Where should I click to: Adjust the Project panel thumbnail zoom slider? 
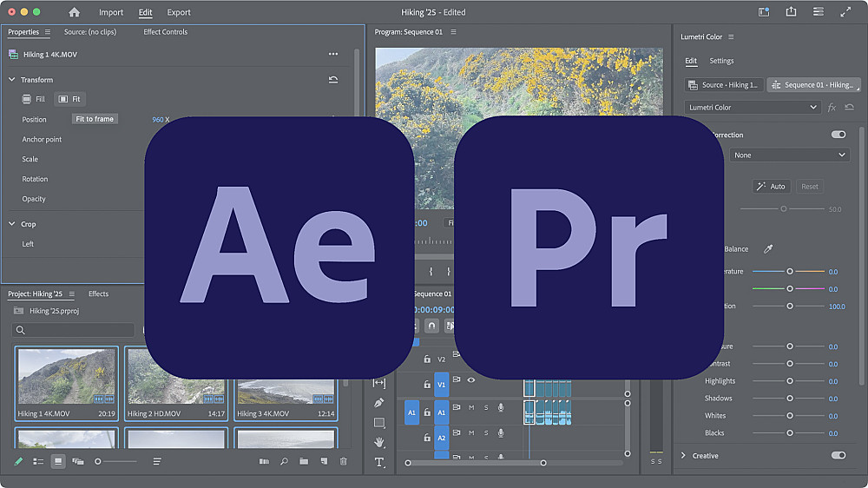pos(98,461)
